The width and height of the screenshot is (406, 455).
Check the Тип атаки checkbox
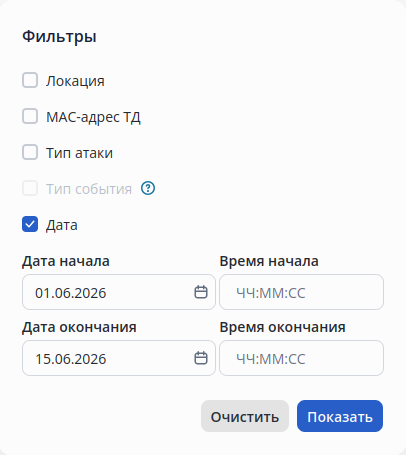(x=30, y=152)
